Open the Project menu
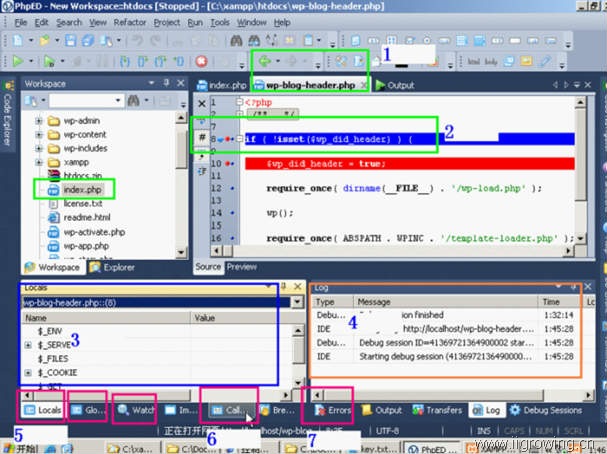This screenshot has width=607, height=454. coord(167,22)
